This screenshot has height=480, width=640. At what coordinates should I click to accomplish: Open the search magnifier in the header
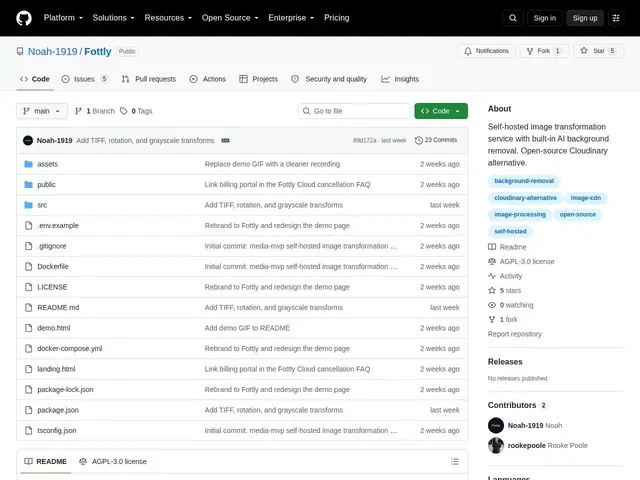(x=513, y=18)
